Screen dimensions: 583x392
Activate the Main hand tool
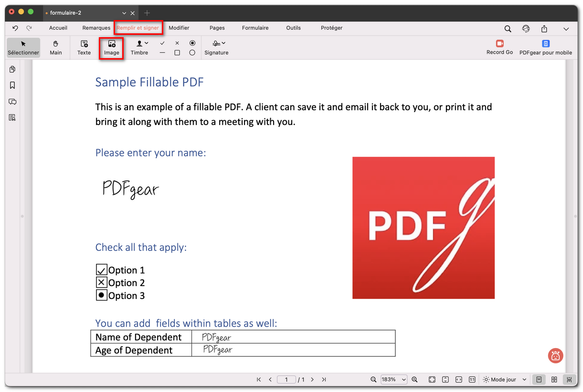click(x=56, y=48)
